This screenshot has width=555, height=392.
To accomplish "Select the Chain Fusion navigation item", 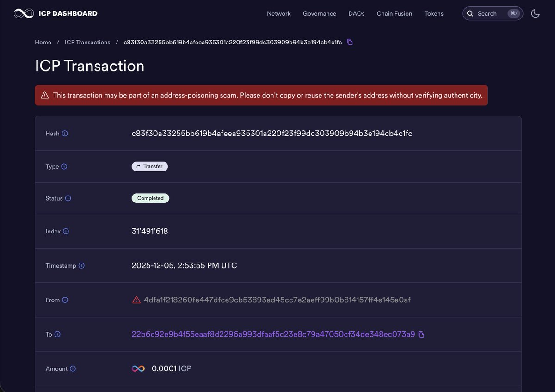I will (394, 13).
